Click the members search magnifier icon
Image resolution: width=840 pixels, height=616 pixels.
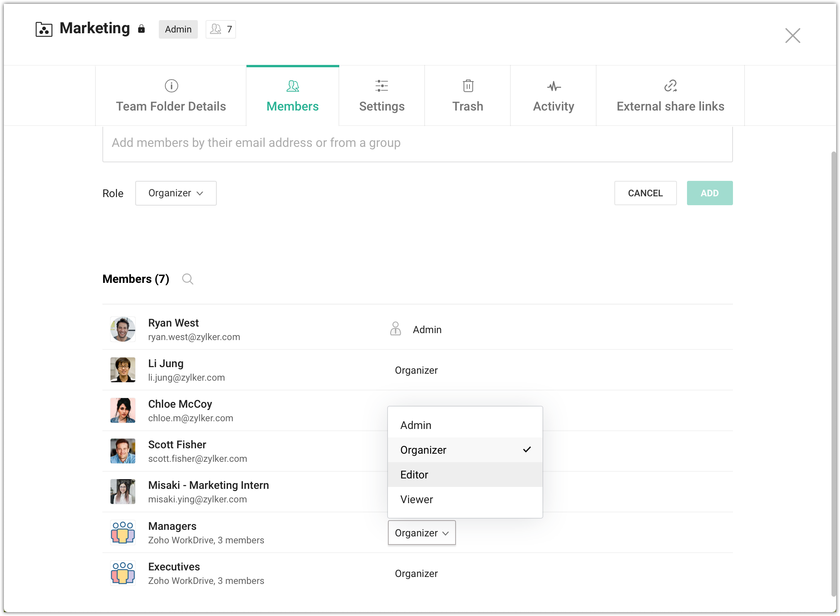(187, 279)
